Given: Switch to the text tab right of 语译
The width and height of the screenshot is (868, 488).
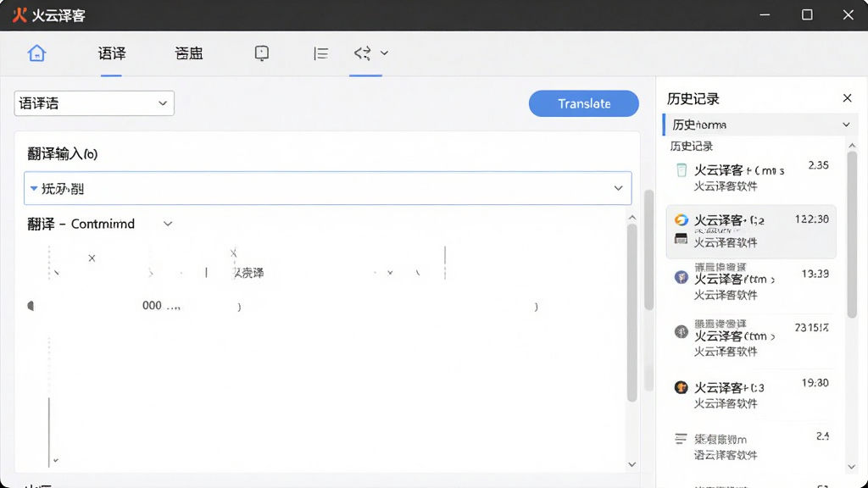Looking at the screenshot, I should [189, 53].
